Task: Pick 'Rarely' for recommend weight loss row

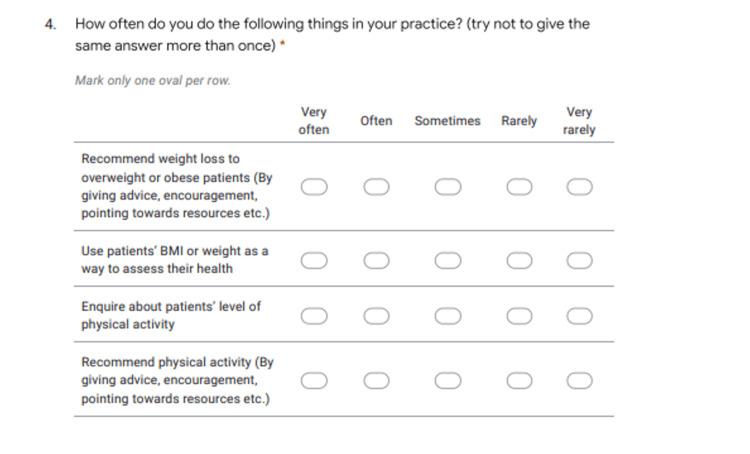Action: (519, 187)
